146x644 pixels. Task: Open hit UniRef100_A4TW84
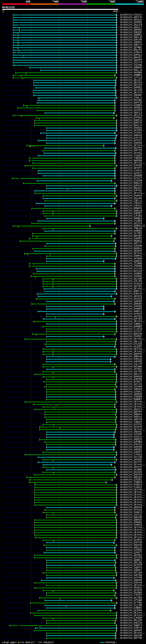point(131,259)
